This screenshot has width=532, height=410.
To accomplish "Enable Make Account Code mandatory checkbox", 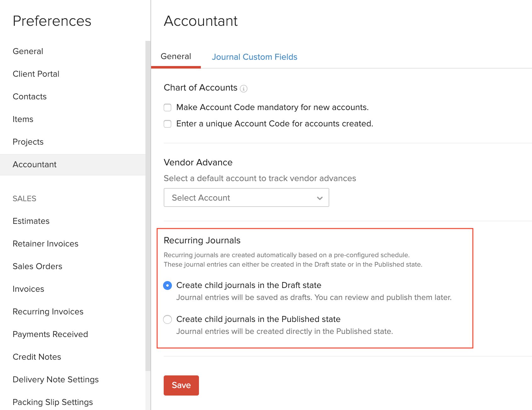I will coord(167,108).
